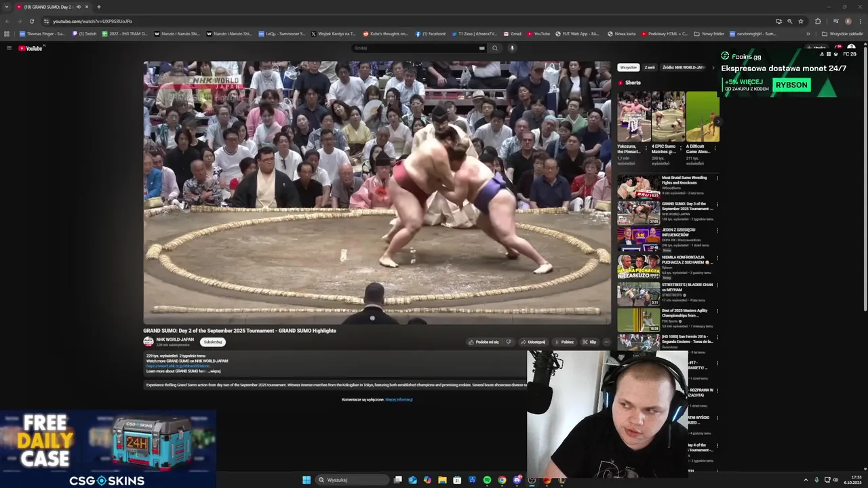
Task: Share the video with Udostępnij
Action: (533, 342)
